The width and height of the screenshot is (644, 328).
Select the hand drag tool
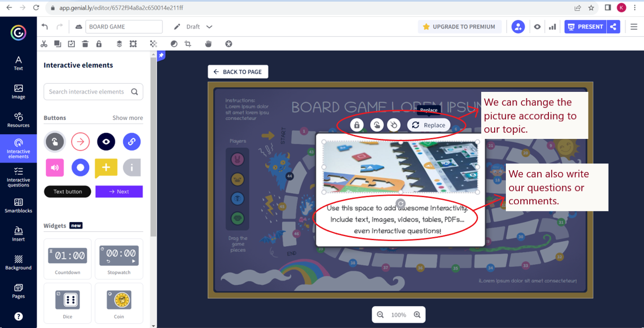coord(208,44)
